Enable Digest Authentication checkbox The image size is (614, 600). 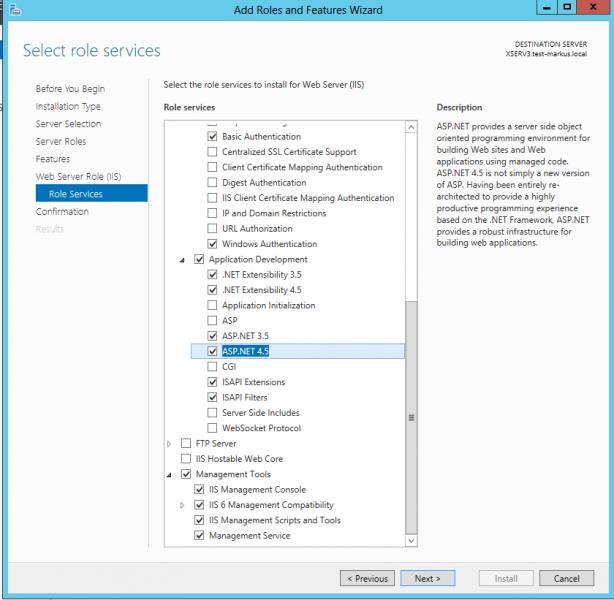(x=212, y=183)
